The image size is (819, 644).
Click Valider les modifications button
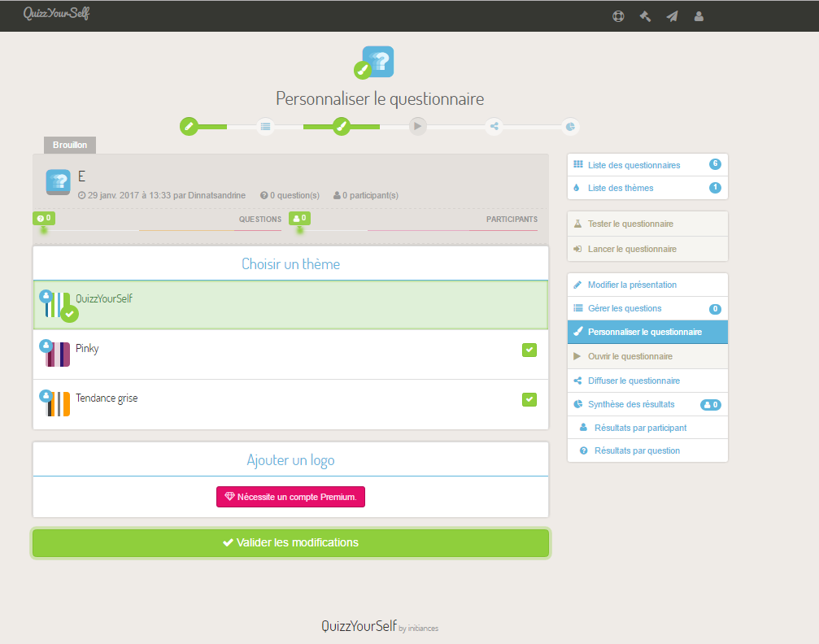tap(290, 542)
